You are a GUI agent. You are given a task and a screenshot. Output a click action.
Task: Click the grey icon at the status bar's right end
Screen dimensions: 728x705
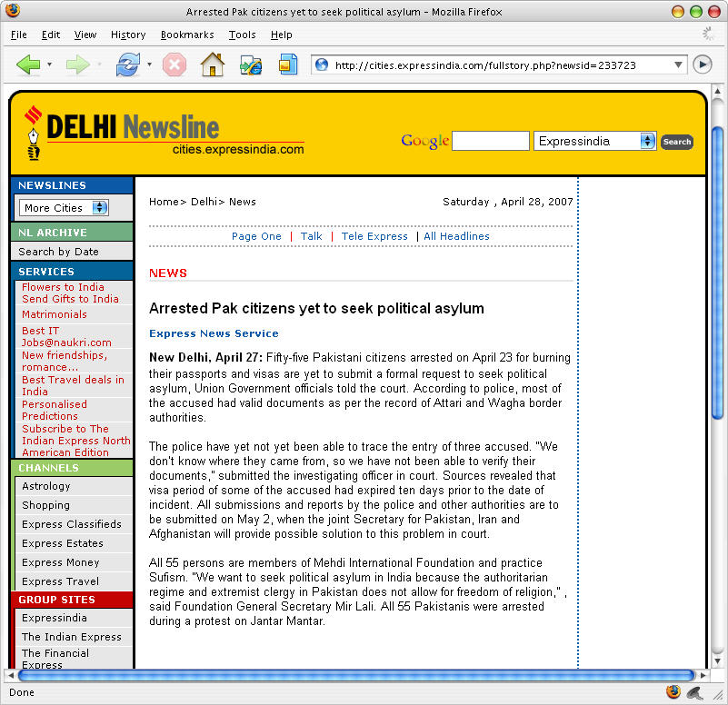[x=695, y=693]
